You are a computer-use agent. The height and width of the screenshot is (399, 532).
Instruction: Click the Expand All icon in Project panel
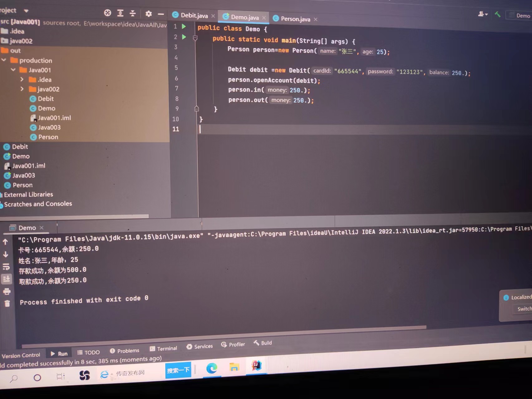[120, 13]
